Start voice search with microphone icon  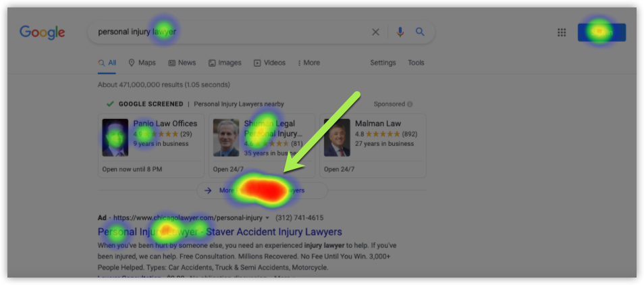point(400,32)
